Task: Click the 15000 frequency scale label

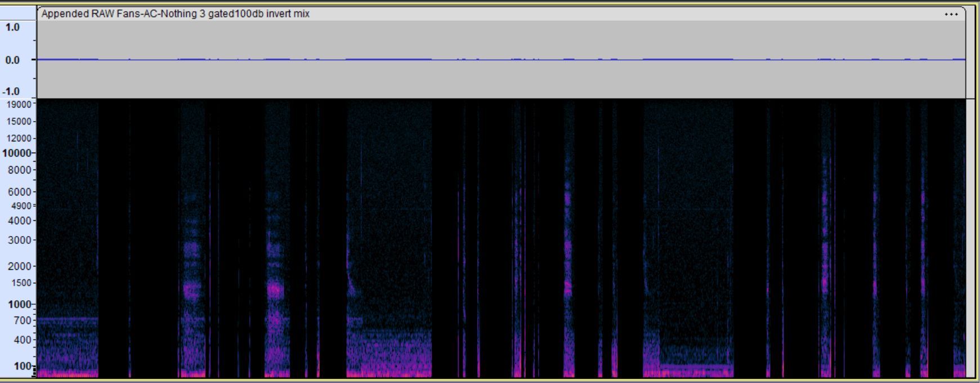Action: [19, 121]
